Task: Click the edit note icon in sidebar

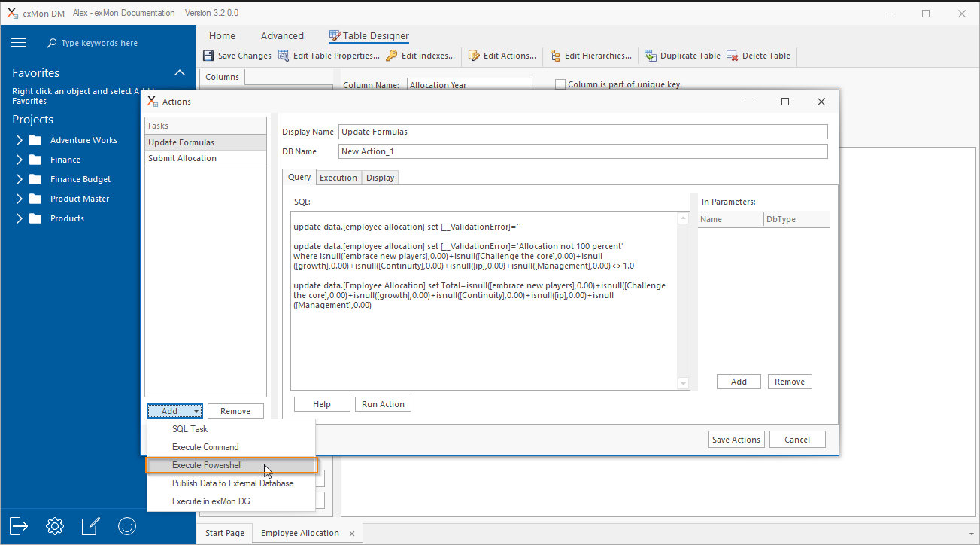Action: pos(91,525)
